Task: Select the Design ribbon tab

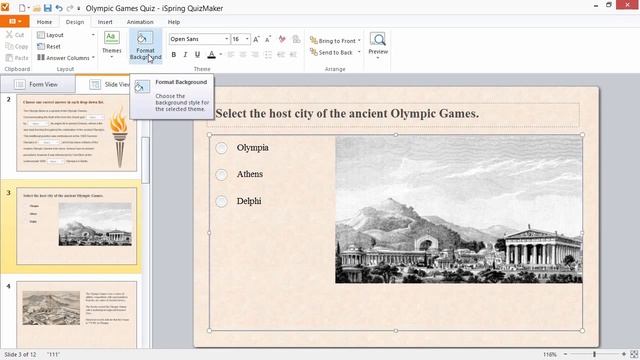Action: 75,22
